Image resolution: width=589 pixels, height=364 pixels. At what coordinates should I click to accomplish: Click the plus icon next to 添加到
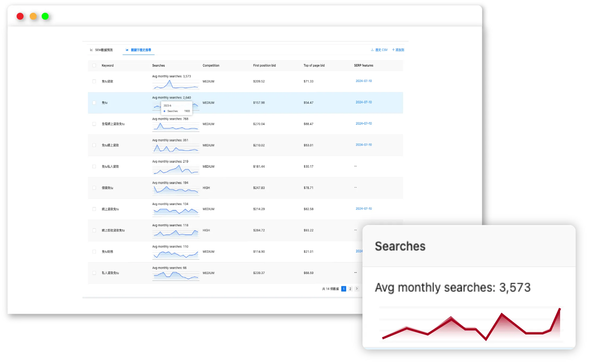pyautogui.click(x=393, y=50)
